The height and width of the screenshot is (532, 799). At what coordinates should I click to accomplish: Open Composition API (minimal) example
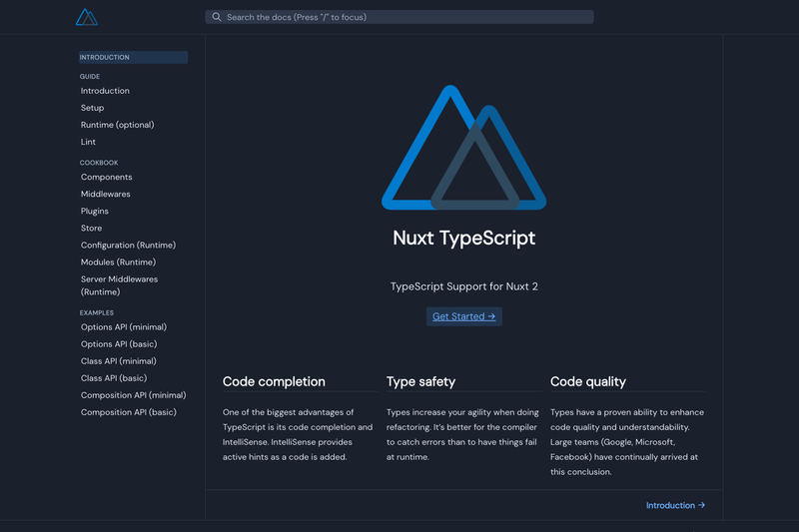[133, 395]
